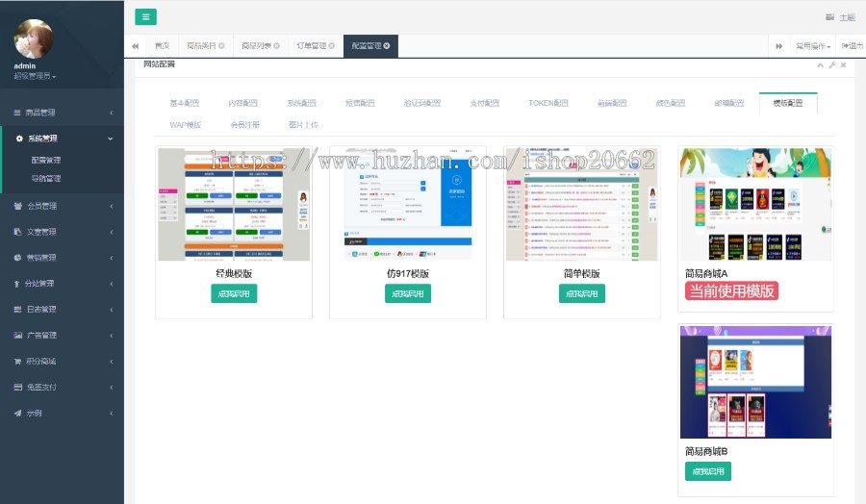Close the 订单管理 tab via its x icon
The height and width of the screenshot is (504, 866).
pos(331,46)
